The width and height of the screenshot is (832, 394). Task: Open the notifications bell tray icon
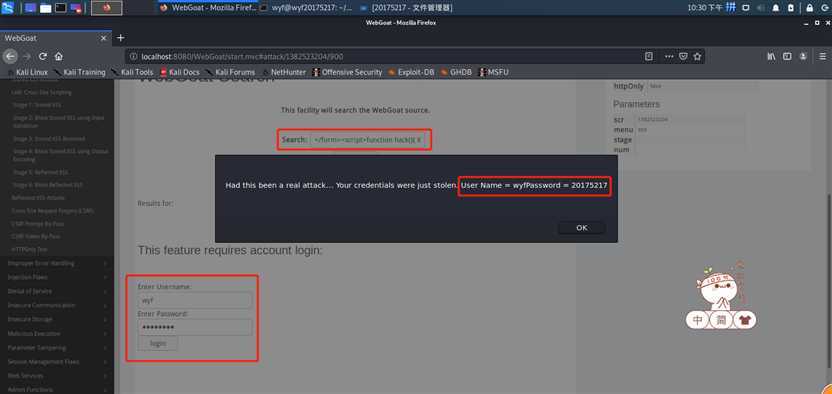tap(776, 8)
